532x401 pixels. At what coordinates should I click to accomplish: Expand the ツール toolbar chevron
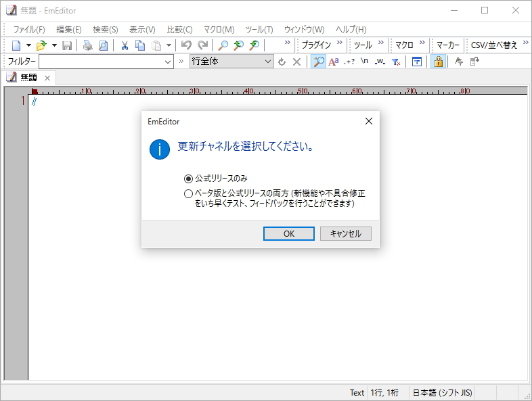click(x=381, y=43)
